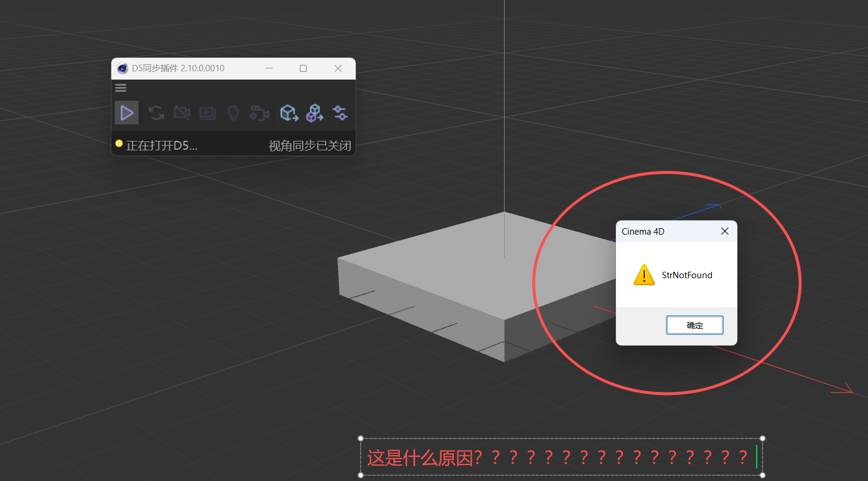The image size is (868, 481).
Task: Click the stacked cubes export icon
Action: click(x=314, y=113)
